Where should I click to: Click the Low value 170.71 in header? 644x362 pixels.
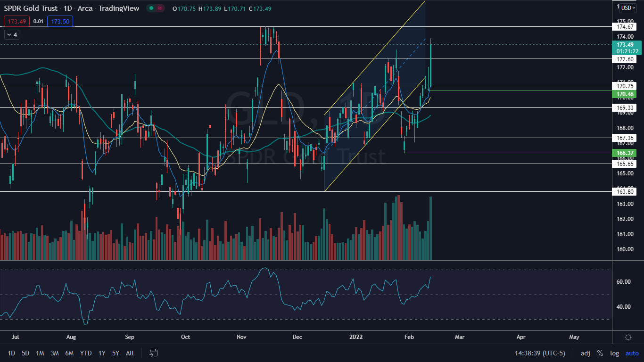pos(238,8)
